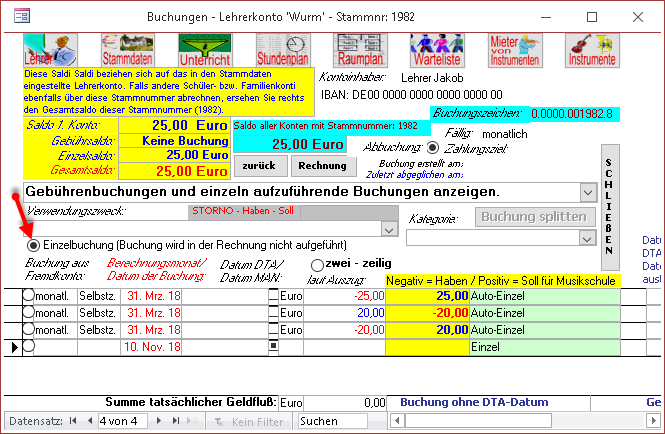Select the first monatl. booking row's circle

tap(28, 297)
